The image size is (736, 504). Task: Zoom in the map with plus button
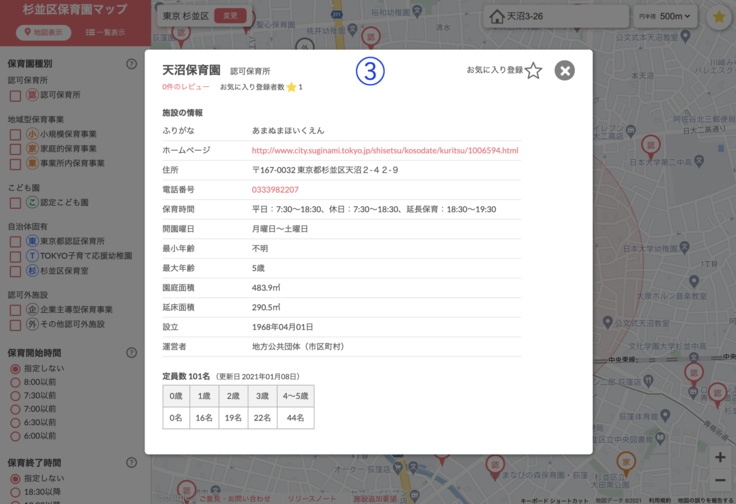[719, 458]
